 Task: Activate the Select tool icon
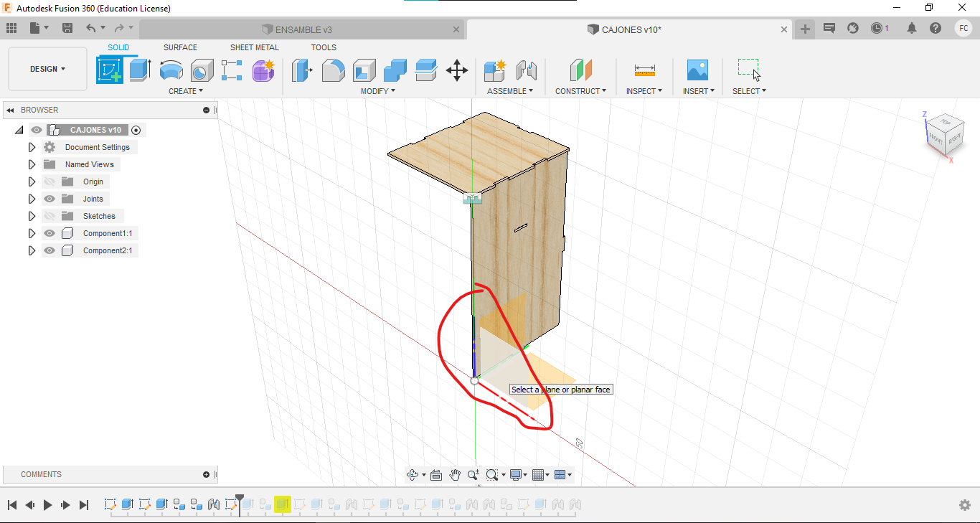pyautogui.click(x=749, y=70)
